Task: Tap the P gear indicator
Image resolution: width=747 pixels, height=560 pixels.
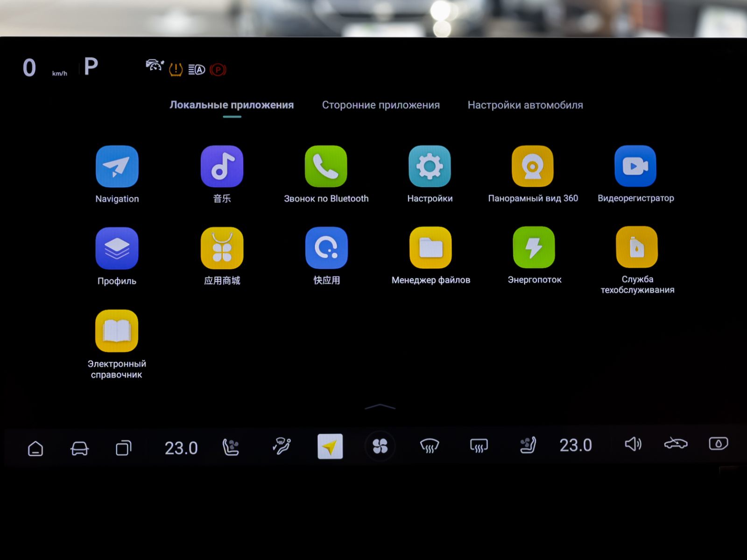Action: [91, 66]
